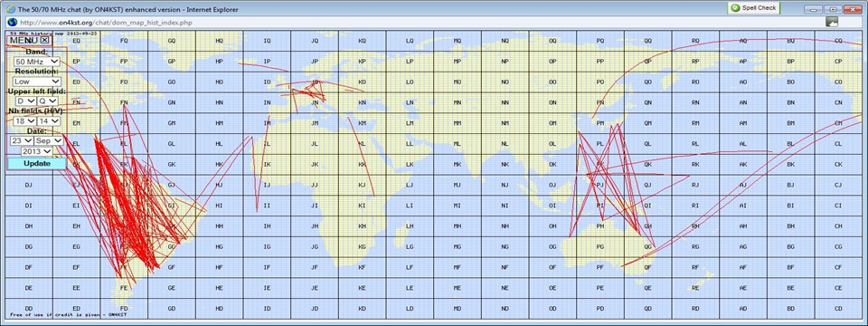Click the MENU heading label

click(x=24, y=40)
